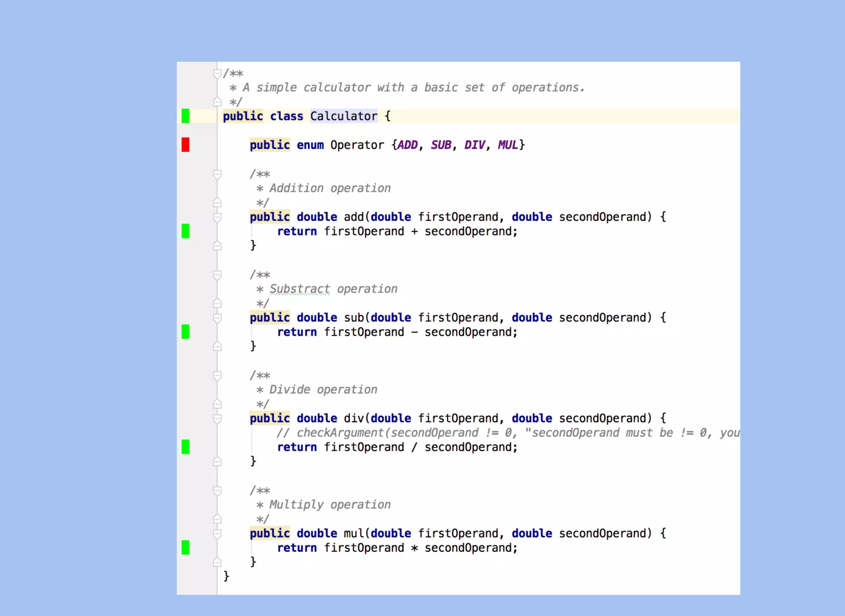Click green coverage marker beside Calculator class declaration
Viewport: 845px width, 616px height.
185,116
